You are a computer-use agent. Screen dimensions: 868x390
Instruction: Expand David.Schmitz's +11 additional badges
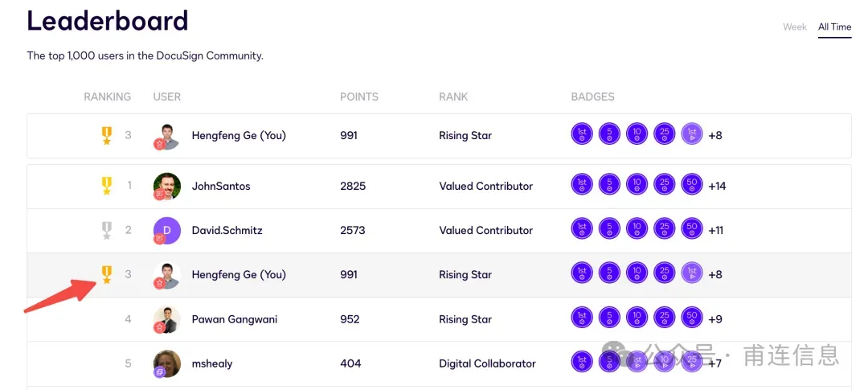715,231
